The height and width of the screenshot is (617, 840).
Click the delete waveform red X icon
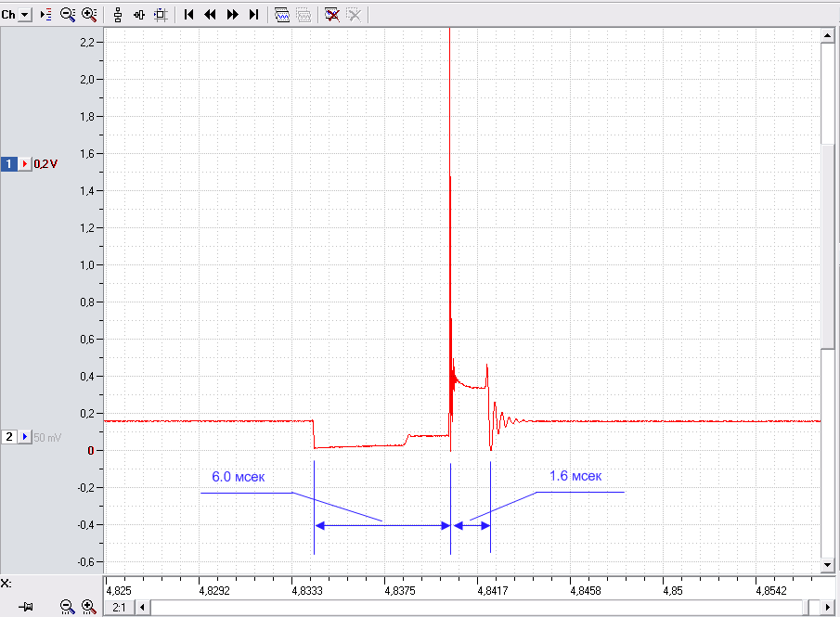coord(332,15)
